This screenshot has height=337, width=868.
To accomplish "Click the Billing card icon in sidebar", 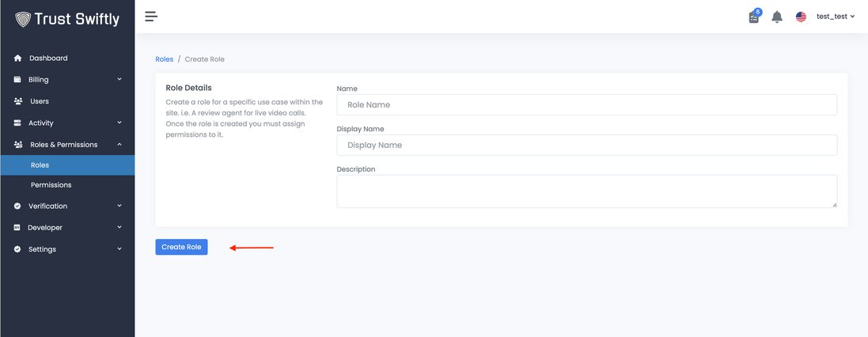I will (x=17, y=80).
